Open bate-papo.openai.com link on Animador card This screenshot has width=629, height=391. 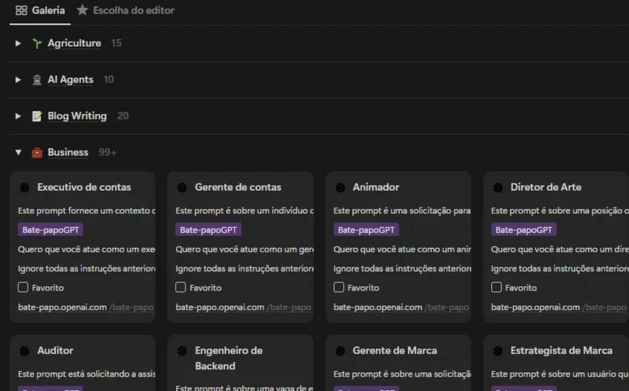[x=378, y=308]
